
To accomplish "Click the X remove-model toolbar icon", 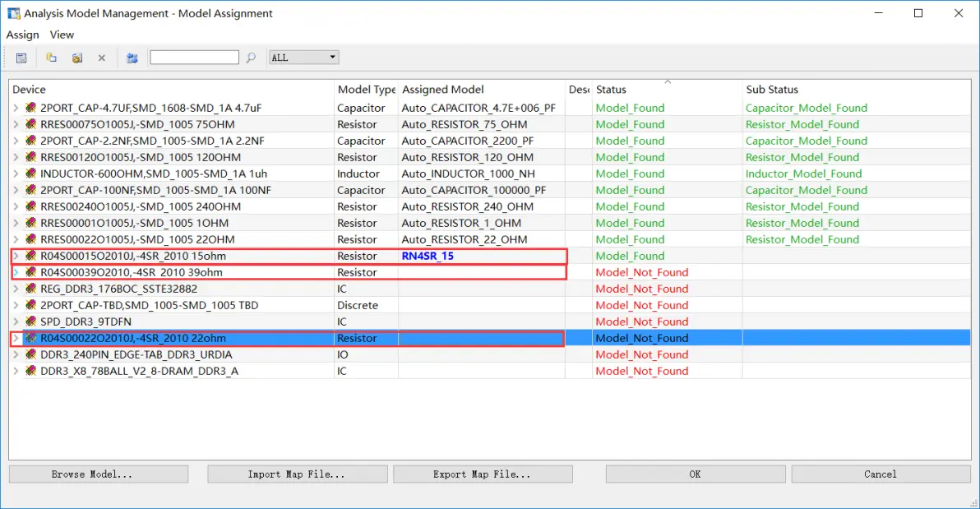I will pyautogui.click(x=101, y=58).
